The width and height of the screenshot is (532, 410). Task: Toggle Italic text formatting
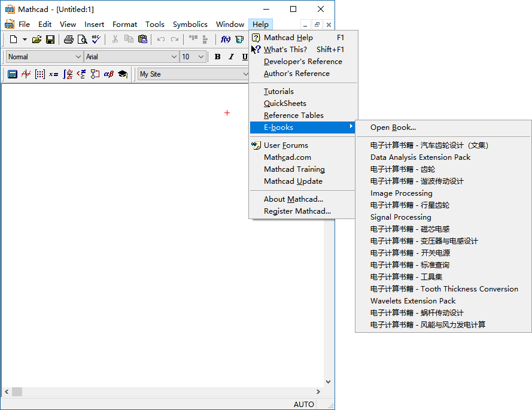click(231, 57)
